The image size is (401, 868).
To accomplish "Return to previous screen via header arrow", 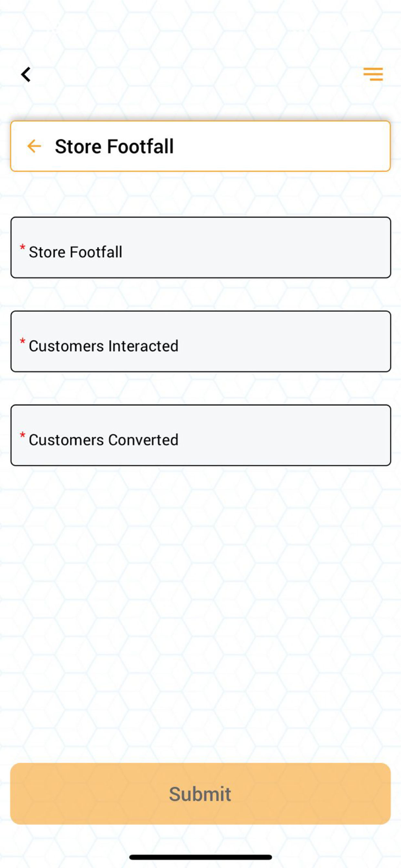I will pos(34,146).
